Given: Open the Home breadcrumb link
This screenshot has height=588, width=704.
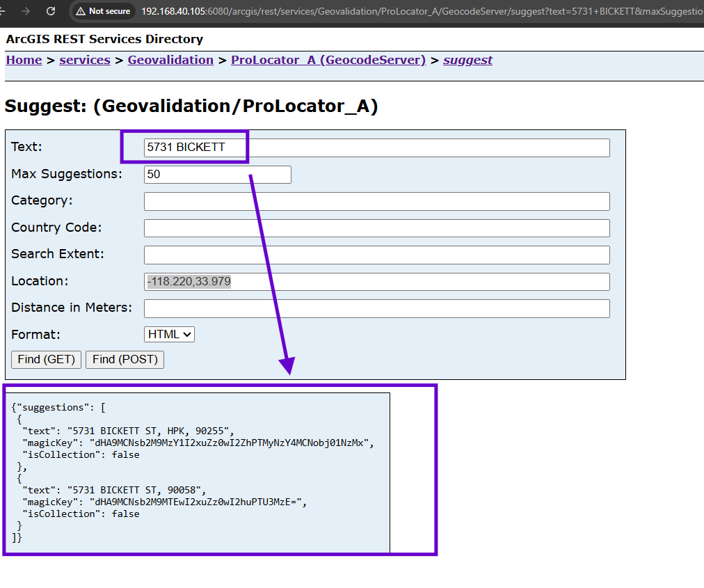Looking at the screenshot, I should pos(24,60).
